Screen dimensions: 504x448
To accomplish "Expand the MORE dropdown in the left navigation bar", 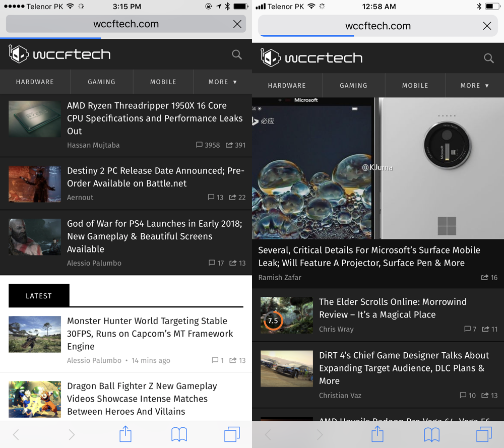I will [x=222, y=82].
